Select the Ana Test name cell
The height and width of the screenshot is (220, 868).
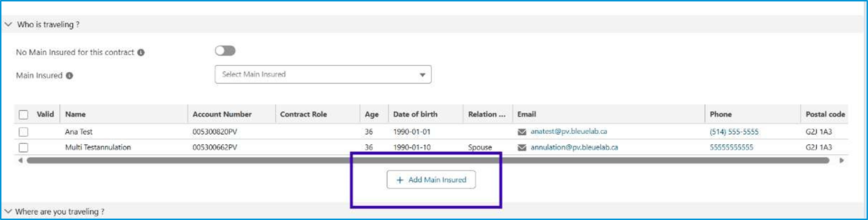tap(79, 132)
